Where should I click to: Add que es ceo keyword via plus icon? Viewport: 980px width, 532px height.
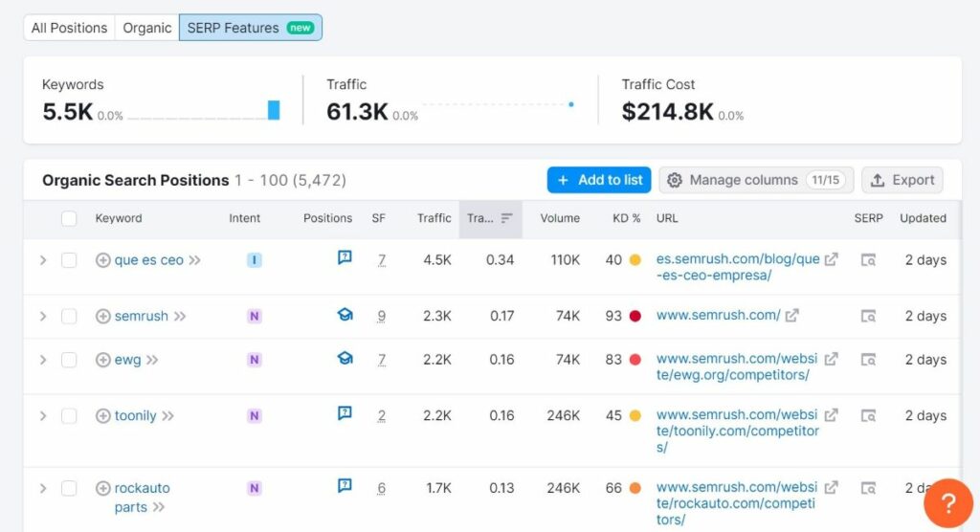point(103,260)
